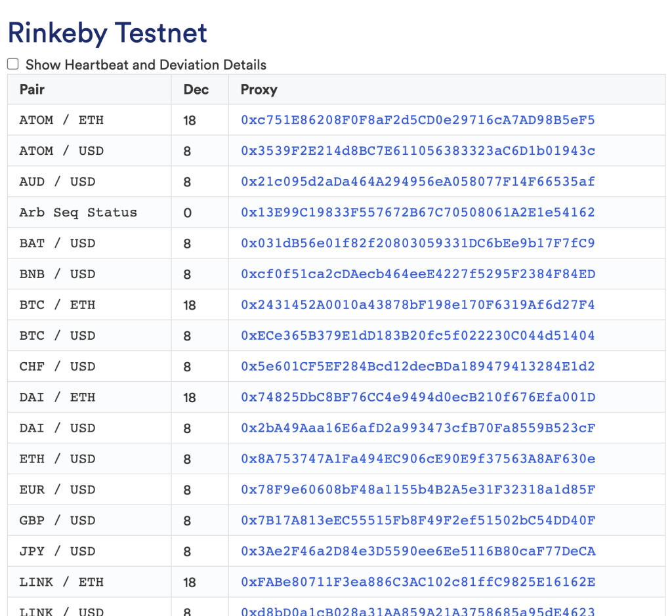Open the LINK / ETH proxy link
Image resolution: width=672 pixels, height=616 pixels.
tap(417, 583)
